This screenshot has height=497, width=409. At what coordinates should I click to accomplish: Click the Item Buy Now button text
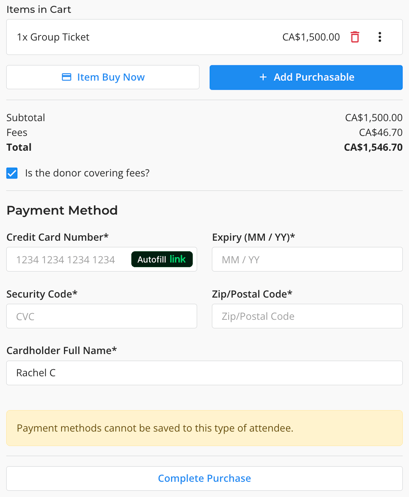pyautogui.click(x=111, y=77)
